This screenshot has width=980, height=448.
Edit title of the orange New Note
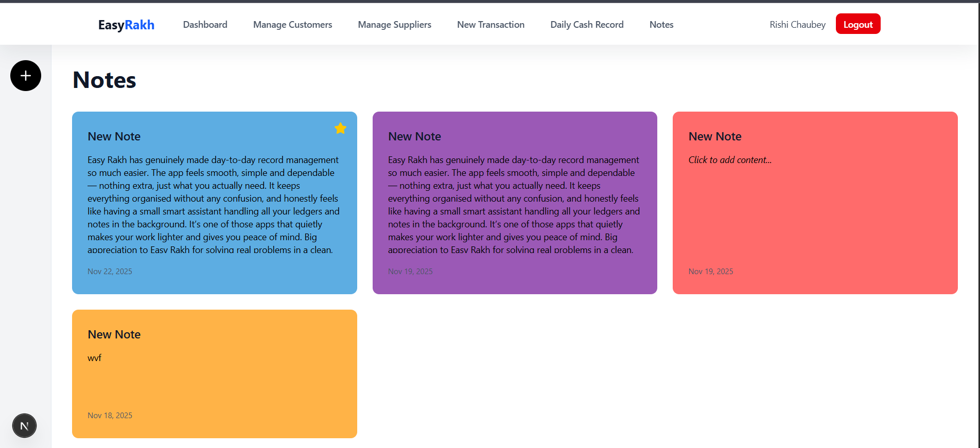[x=114, y=334]
